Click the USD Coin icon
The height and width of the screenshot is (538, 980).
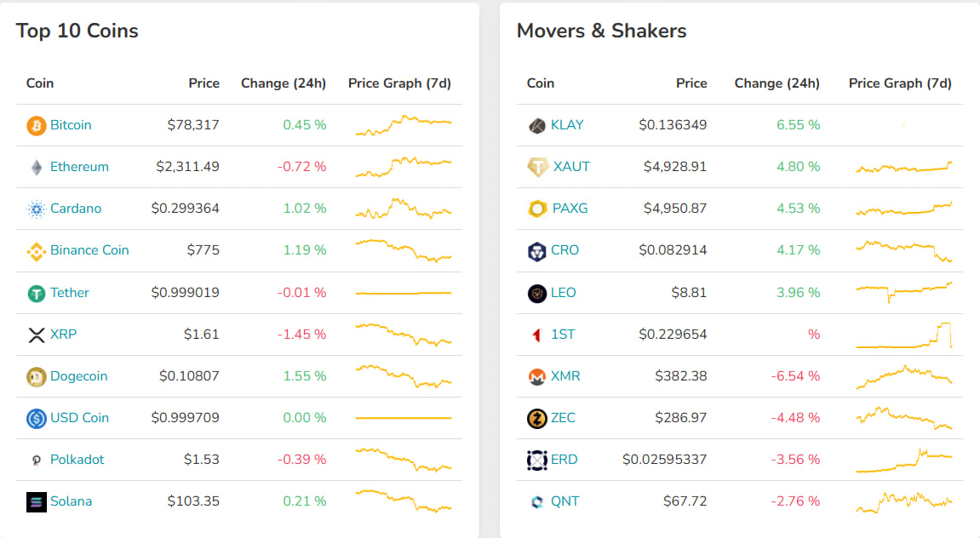click(x=37, y=418)
